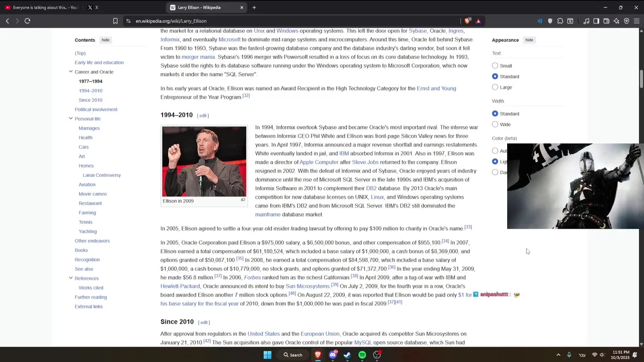644x362 pixels.
Task: Open Brave Wallet icon
Action: [606, 21]
